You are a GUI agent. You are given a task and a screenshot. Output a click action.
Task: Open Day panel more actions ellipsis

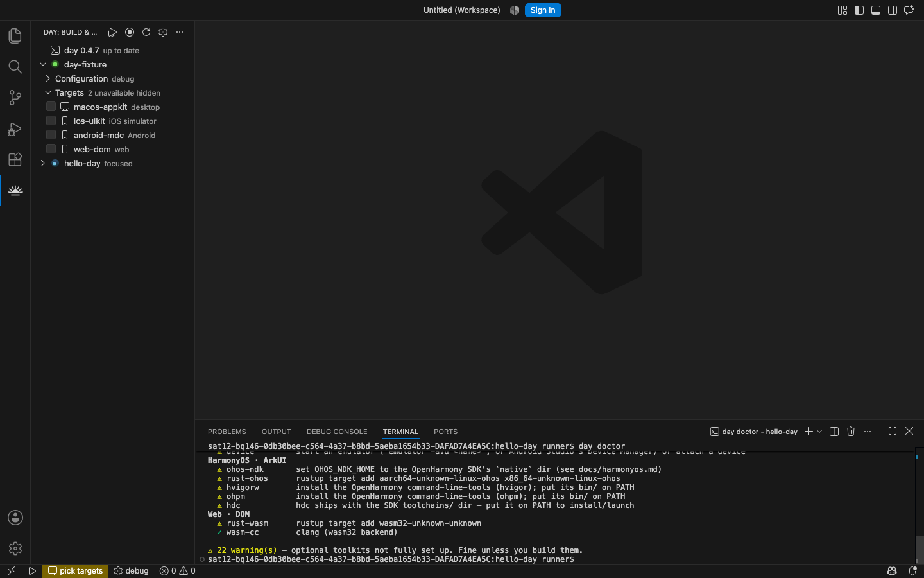tap(180, 32)
